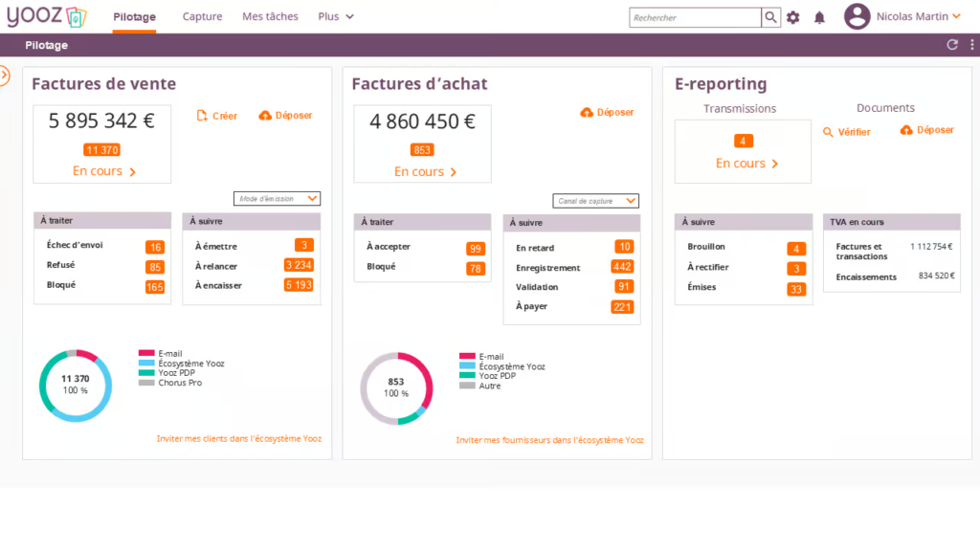Open the notifications bell
This screenshot has height=551, width=980.
tap(819, 17)
